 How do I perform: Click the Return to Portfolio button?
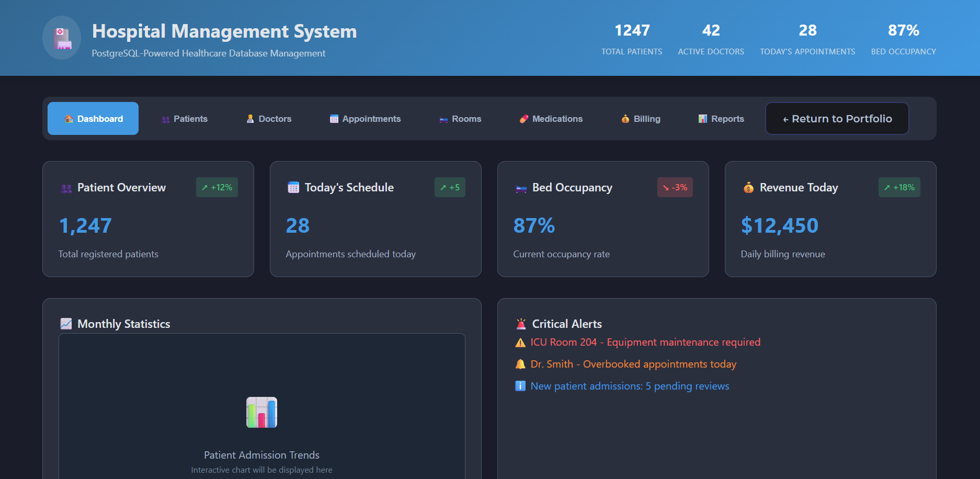pos(837,119)
